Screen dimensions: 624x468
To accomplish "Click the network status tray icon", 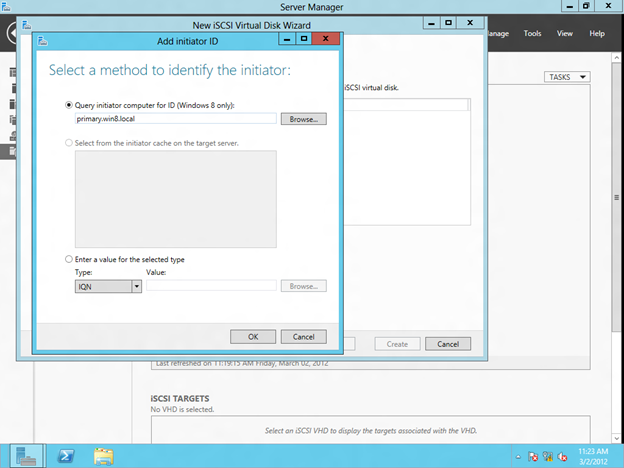I will [549, 457].
